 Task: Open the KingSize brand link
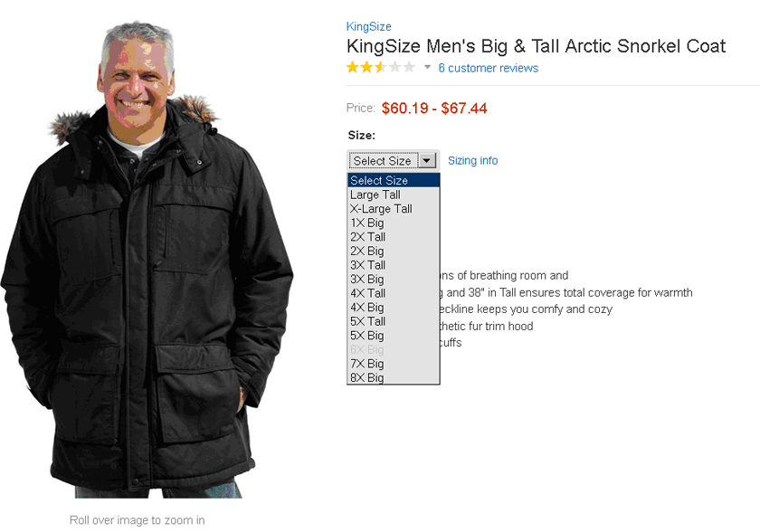[x=368, y=27]
